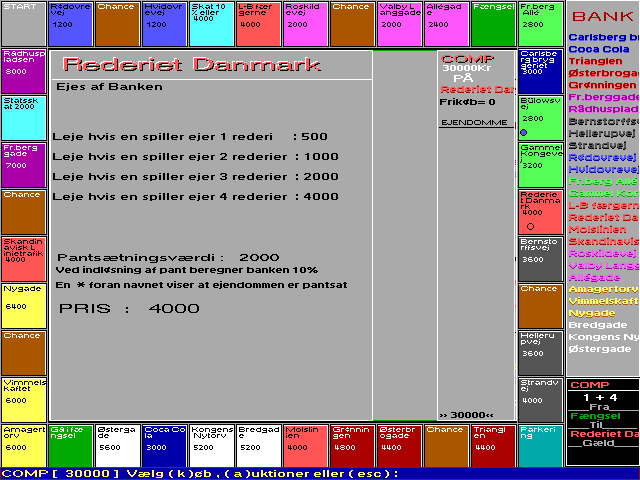Click Bredgade in the BANK list
640x480 pixels.
tap(598, 325)
